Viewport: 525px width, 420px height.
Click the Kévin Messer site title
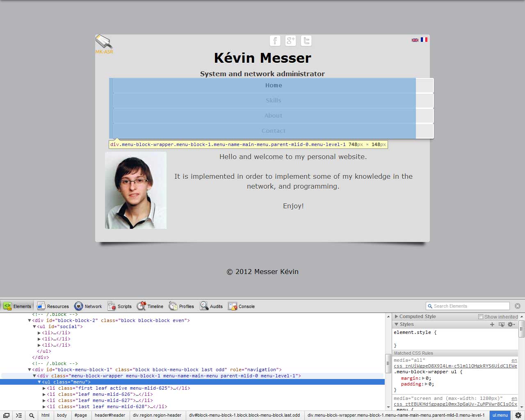pos(262,58)
